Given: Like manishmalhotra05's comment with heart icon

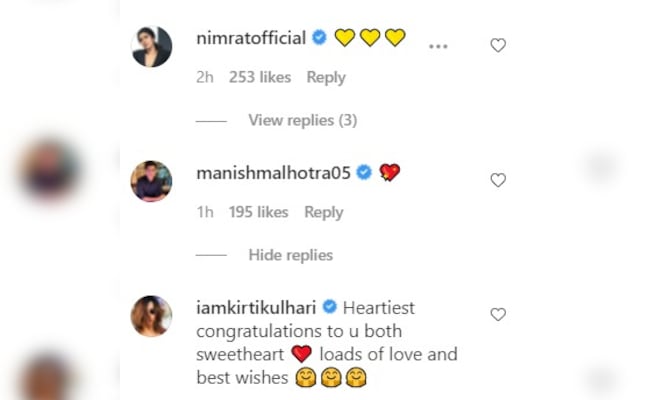Looking at the screenshot, I should (x=497, y=180).
